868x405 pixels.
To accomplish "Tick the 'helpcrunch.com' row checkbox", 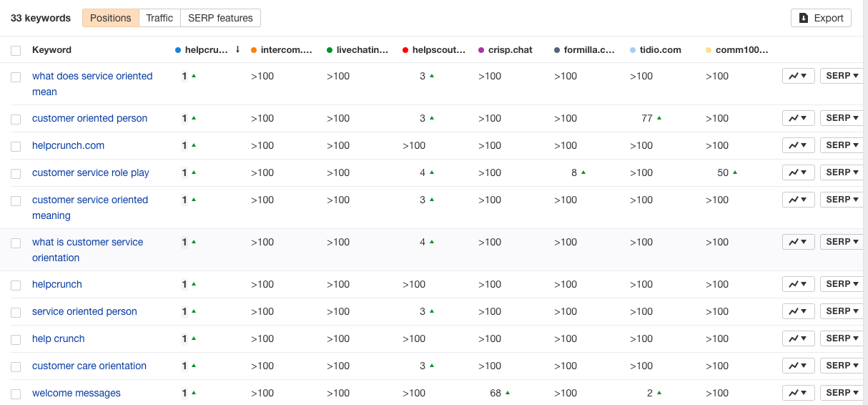I will coord(16,146).
